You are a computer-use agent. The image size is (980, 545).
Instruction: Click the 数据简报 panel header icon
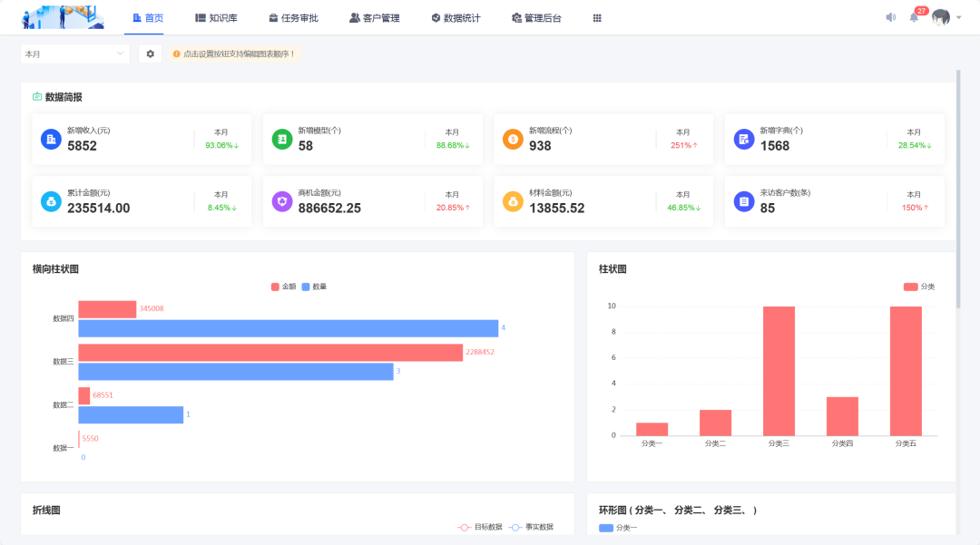[37, 95]
